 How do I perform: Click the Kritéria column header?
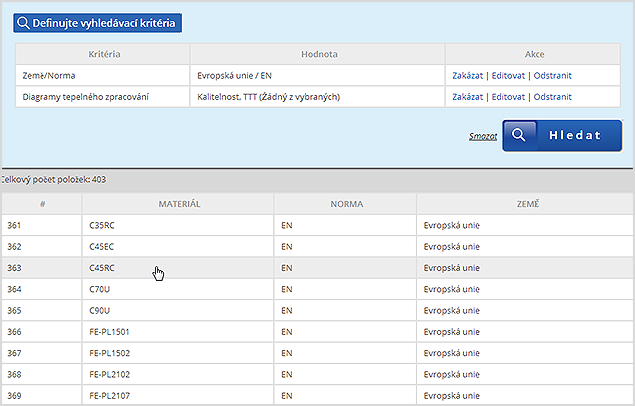point(104,54)
